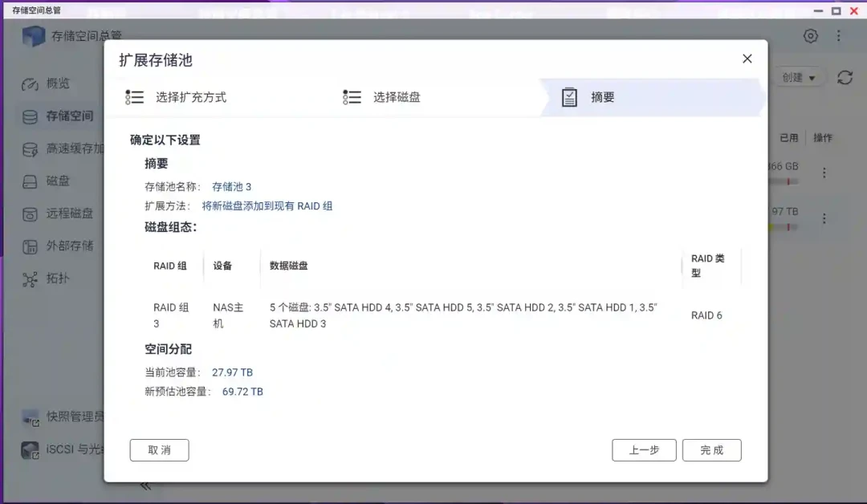This screenshot has height=504, width=867.
Task: Click the RAID 类型 column header
Action: (708, 266)
